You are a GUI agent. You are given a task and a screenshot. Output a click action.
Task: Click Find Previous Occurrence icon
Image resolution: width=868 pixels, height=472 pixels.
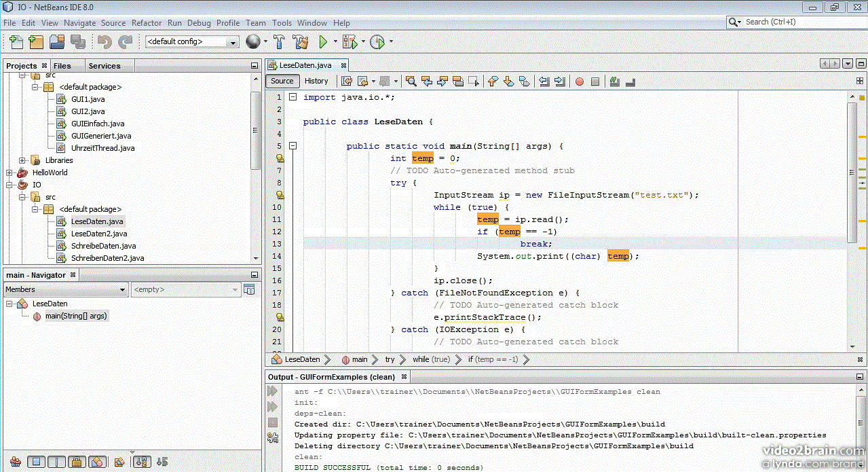click(427, 81)
